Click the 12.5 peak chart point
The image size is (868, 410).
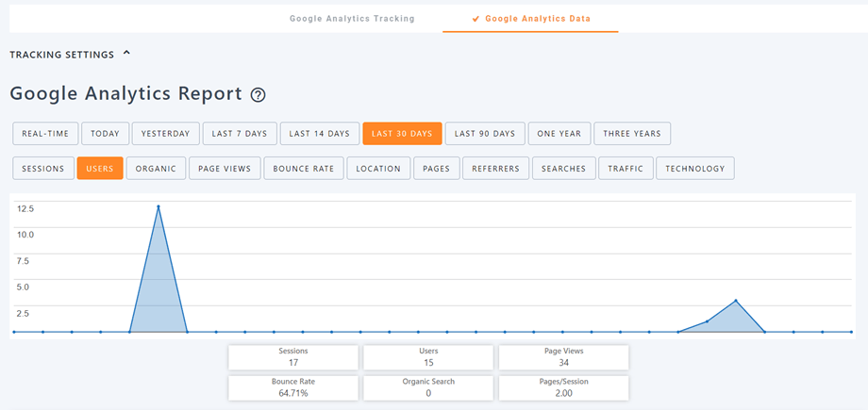(x=159, y=206)
